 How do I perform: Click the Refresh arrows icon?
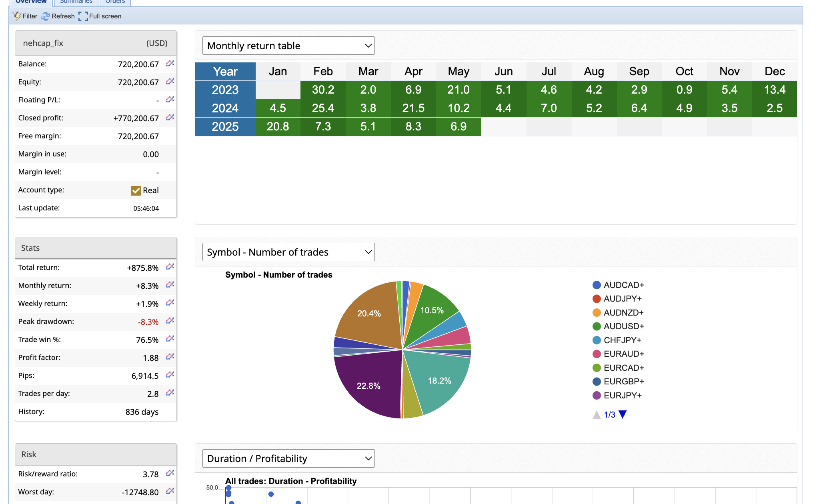point(46,16)
